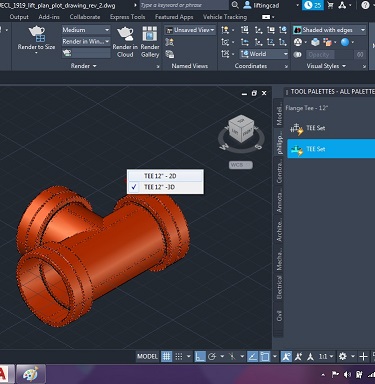Click the MODEL space button
The height and width of the screenshot is (384, 375).
[x=147, y=356]
